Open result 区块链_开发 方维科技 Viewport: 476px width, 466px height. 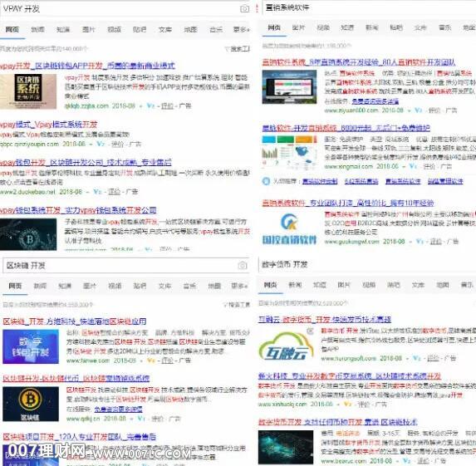75,321
